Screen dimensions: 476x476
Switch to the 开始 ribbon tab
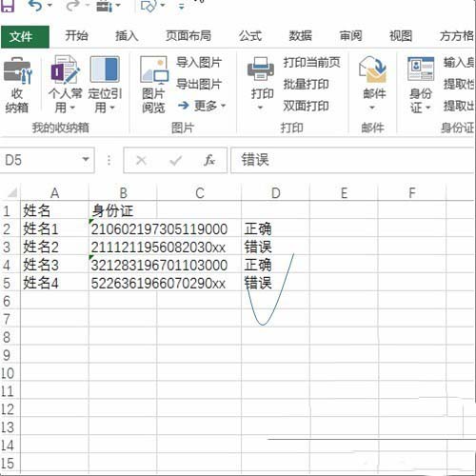pyautogui.click(x=76, y=36)
